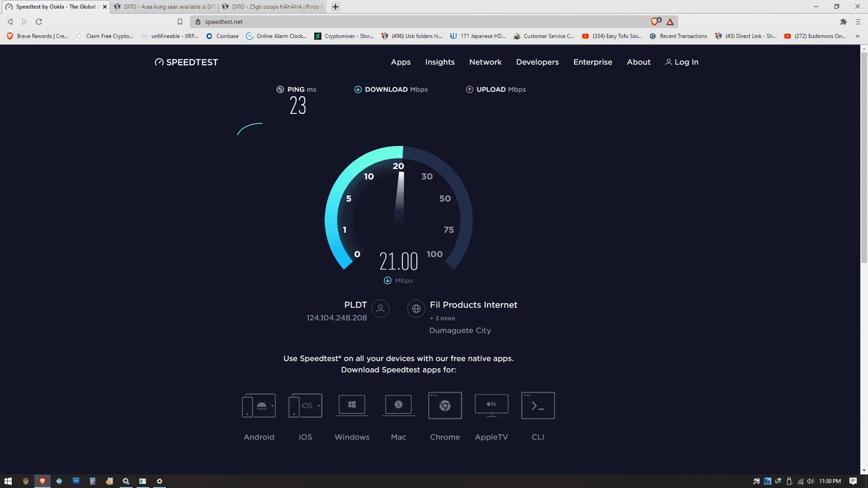Click the Brave browser taskbar icon
Image resolution: width=868 pixels, height=488 pixels.
click(42, 481)
